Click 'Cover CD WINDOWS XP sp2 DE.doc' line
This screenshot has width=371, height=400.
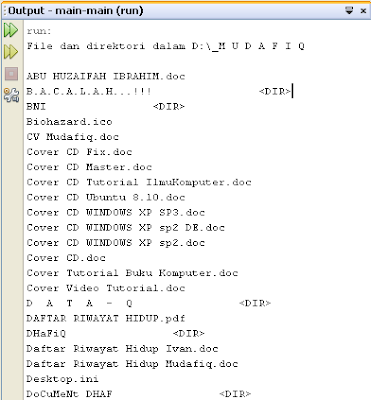126,228
